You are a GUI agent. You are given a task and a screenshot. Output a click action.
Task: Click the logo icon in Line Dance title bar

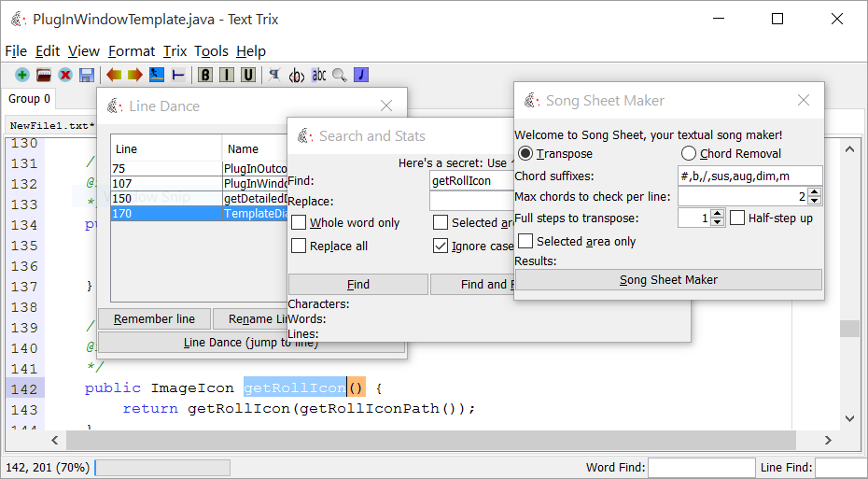(x=115, y=106)
